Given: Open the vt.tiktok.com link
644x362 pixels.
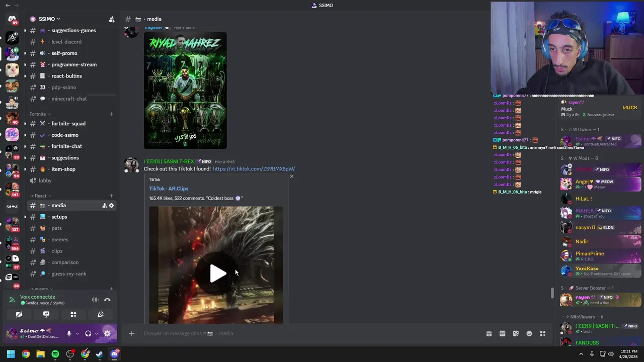Looking at the screenshot, I should 254,169.
